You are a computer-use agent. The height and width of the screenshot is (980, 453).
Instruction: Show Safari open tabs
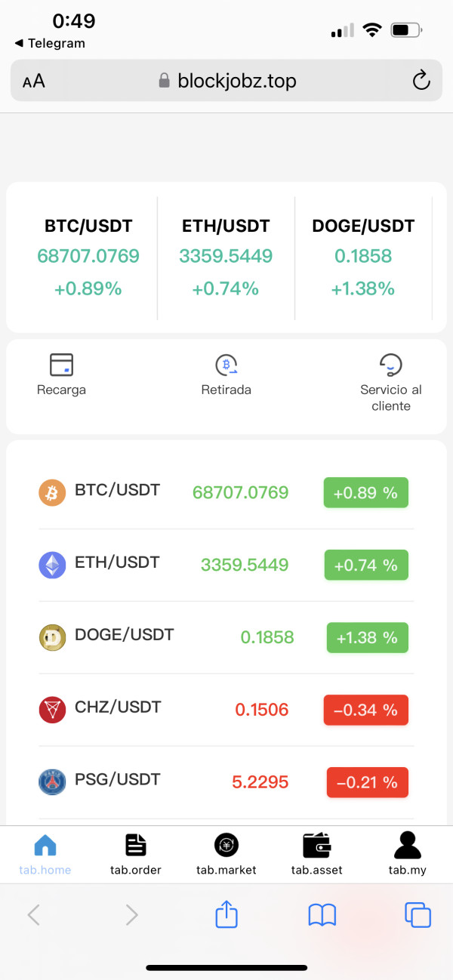[418, 915]
